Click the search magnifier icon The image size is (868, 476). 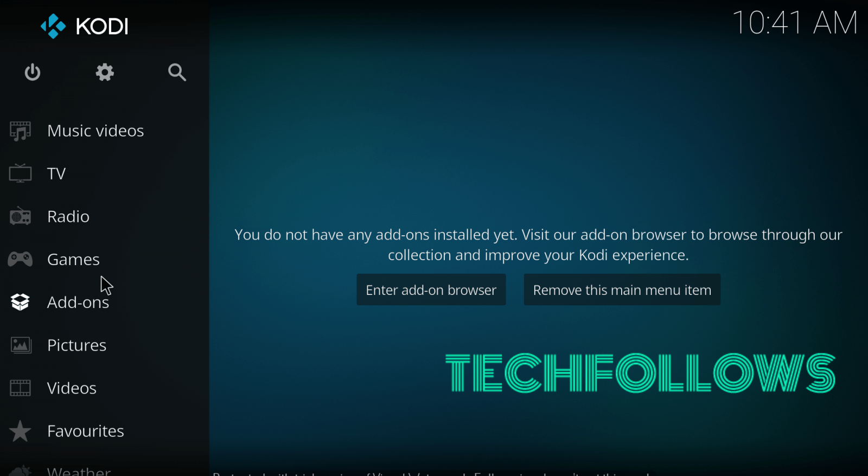[x=177, y=72]
